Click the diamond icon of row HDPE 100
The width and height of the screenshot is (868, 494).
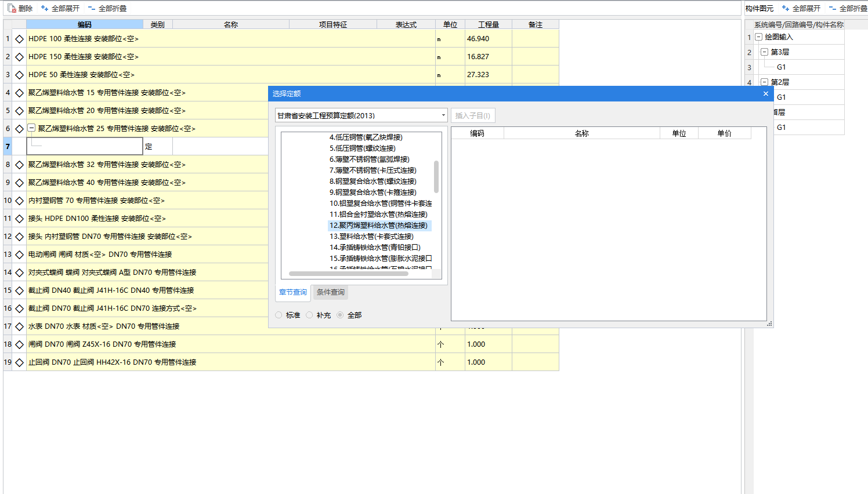[x=19, y=39]
